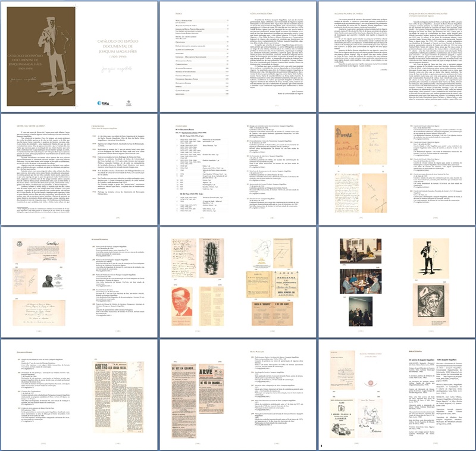
Task: Click the Outras Publicações heading
Action: point(256,350)
